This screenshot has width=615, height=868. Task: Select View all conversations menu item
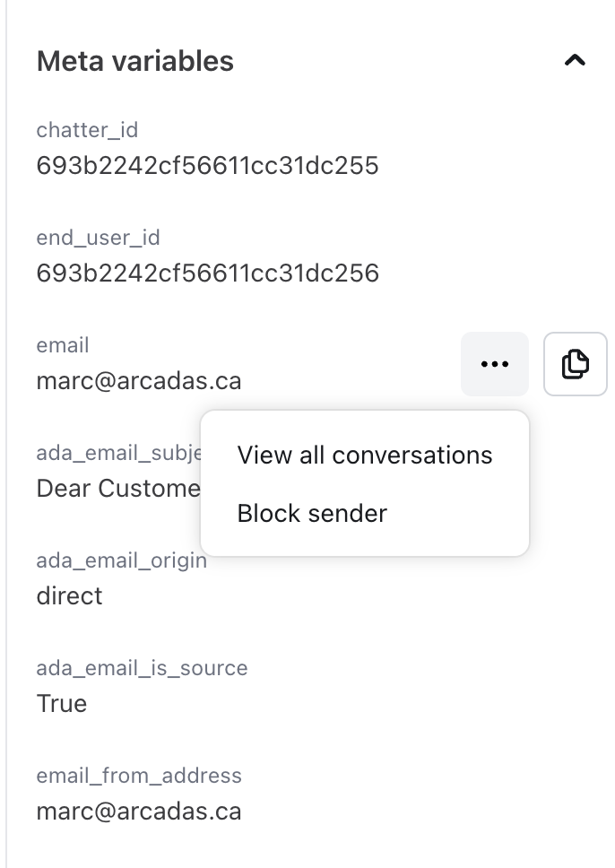point(365,456)
